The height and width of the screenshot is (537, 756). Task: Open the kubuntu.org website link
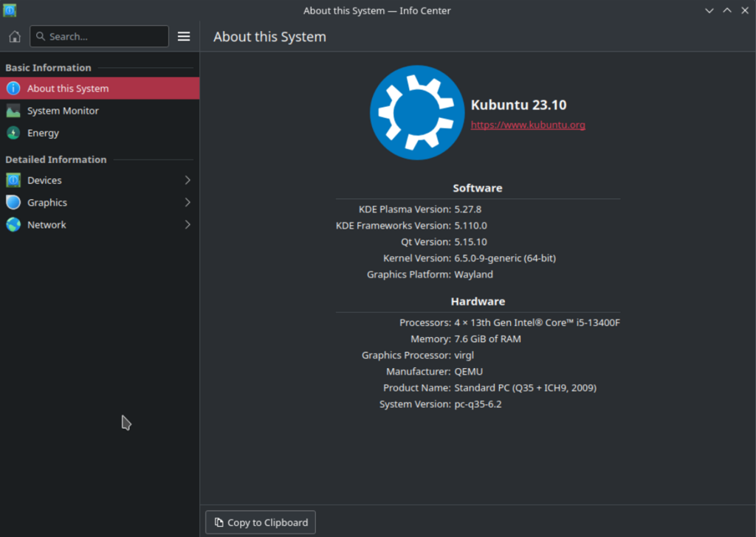[x=528, y=125]
